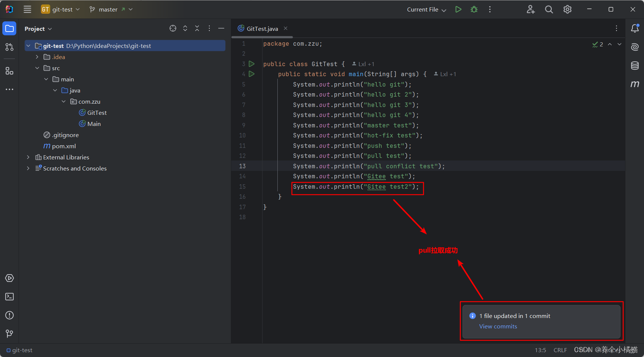Run GitTest class from gutter
This screenshot has height=357, width=644.
click(252, 64)
